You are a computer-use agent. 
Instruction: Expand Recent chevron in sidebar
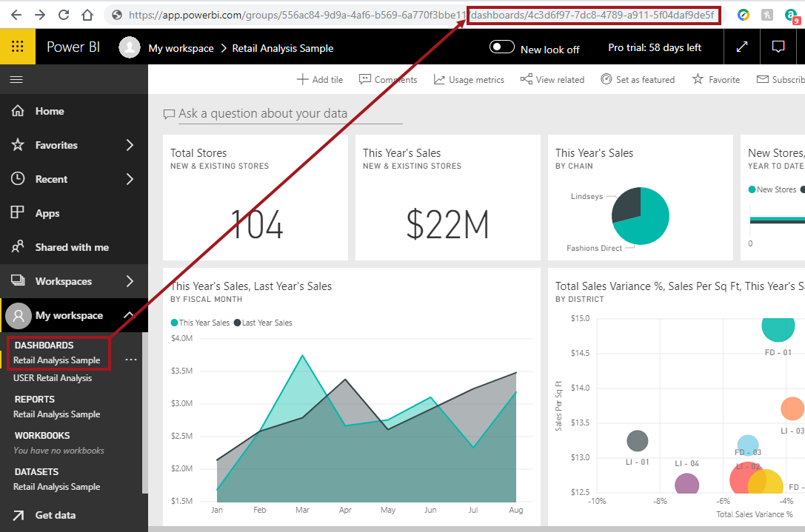coord(130,179)
